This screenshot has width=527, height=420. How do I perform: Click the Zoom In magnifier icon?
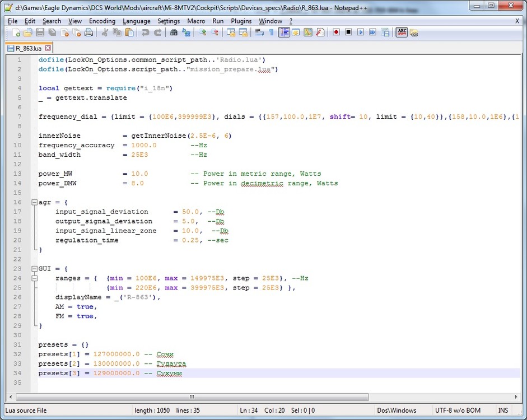click(x=202, y=32)
